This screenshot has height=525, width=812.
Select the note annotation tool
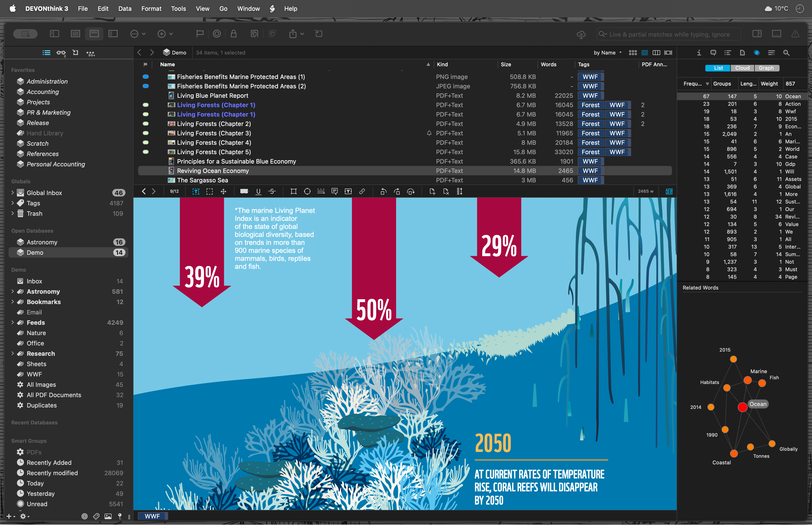coord(335,192)
